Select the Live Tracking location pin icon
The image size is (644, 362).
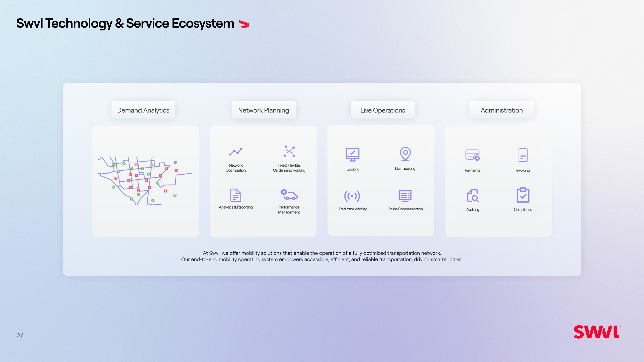coord(405,154)
